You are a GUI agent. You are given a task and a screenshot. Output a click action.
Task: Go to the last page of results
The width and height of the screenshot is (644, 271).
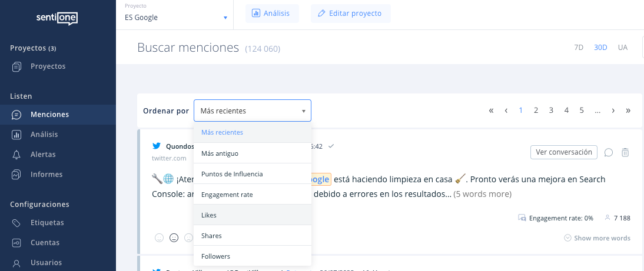point(628,111)
